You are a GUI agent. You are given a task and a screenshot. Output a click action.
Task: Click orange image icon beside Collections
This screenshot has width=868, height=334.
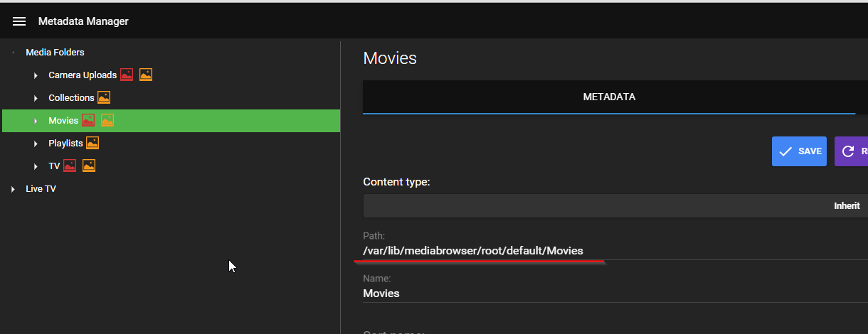click(x=104, y=97)
